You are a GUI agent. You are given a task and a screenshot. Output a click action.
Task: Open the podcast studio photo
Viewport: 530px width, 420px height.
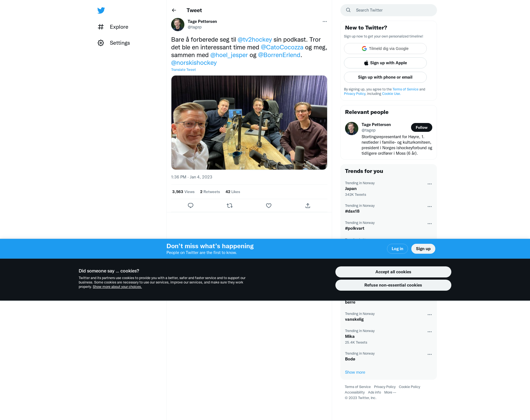tap(249, 122)
